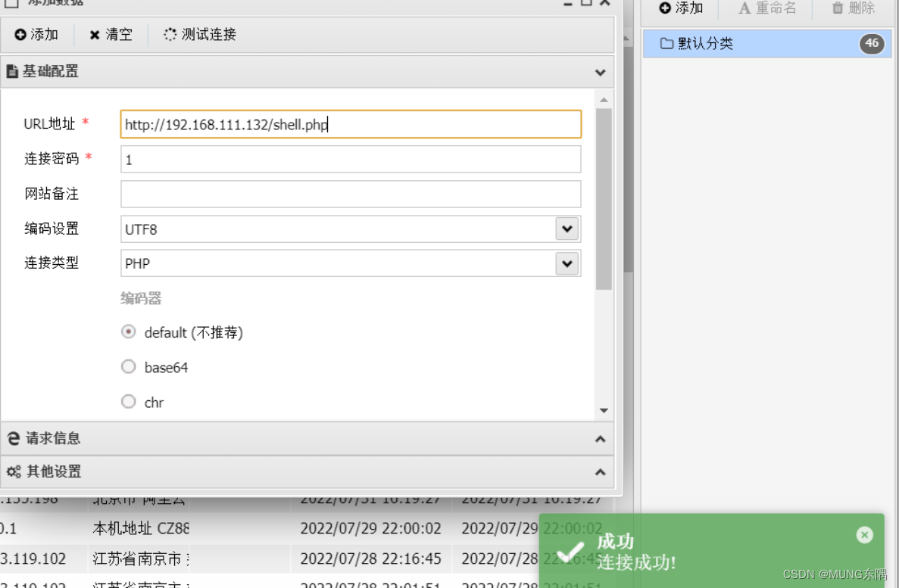
Task: Click the 添加 button in the dialog toolbar
Action: (x=36, y=34)
